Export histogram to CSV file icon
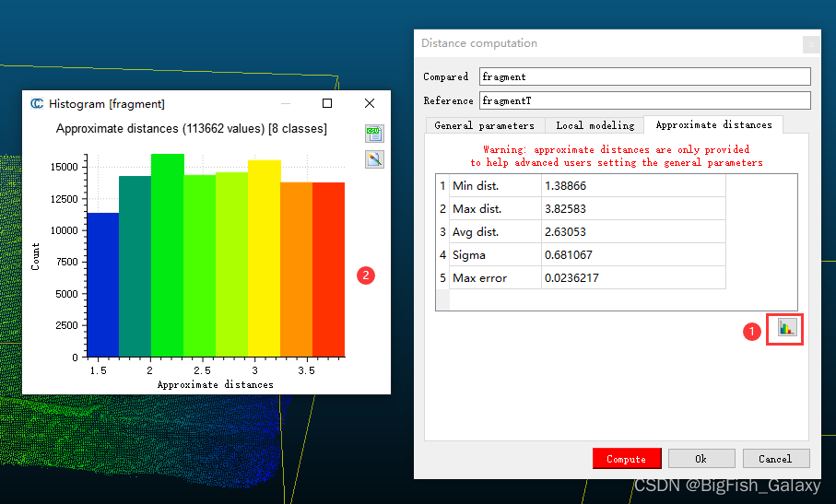 pyautogui.click(x=374, y=134)
